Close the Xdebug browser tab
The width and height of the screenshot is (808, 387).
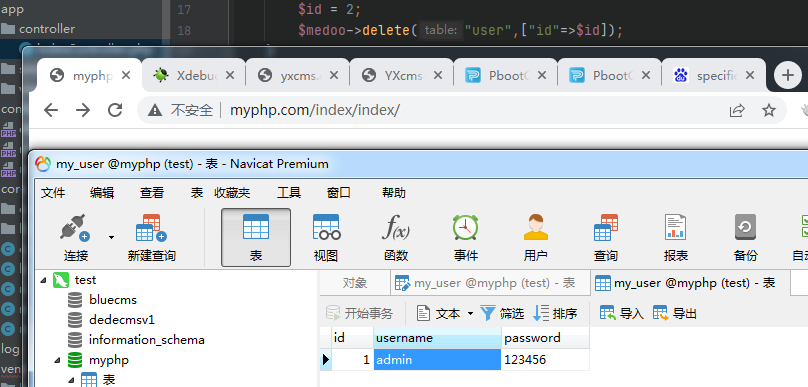230,76
